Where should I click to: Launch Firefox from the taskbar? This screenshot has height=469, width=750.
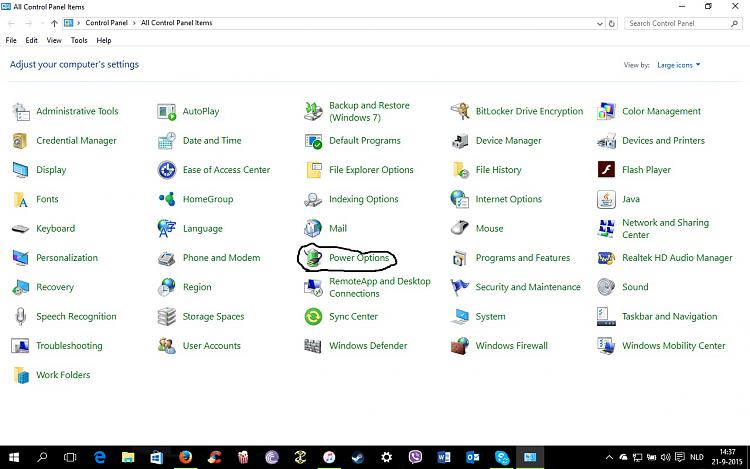(x=186, y=458)
